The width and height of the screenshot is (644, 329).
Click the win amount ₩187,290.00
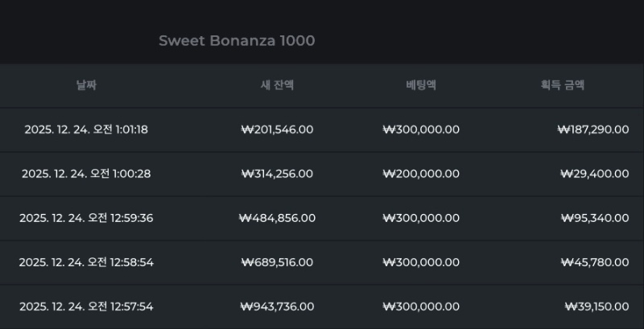[592, 130]
